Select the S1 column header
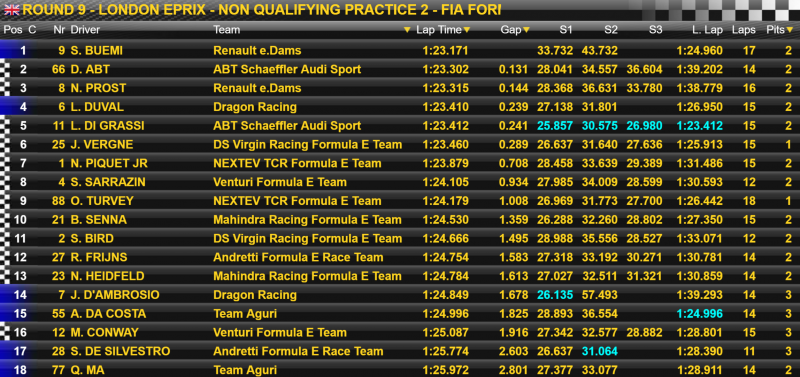This screenshot has height=377, width=800. [566, 30]
